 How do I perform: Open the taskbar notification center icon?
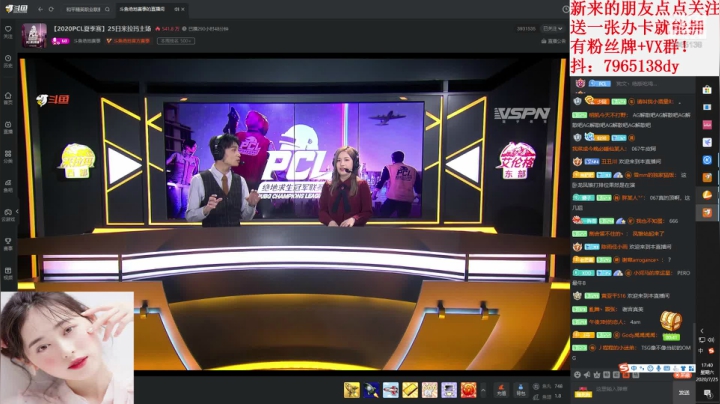tap(707, 393)
